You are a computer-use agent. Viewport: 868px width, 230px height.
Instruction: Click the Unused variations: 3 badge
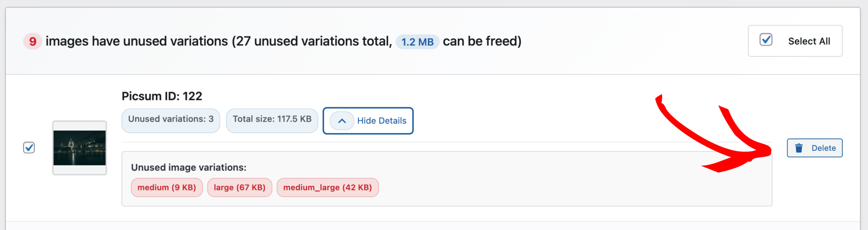pos(171,119)
